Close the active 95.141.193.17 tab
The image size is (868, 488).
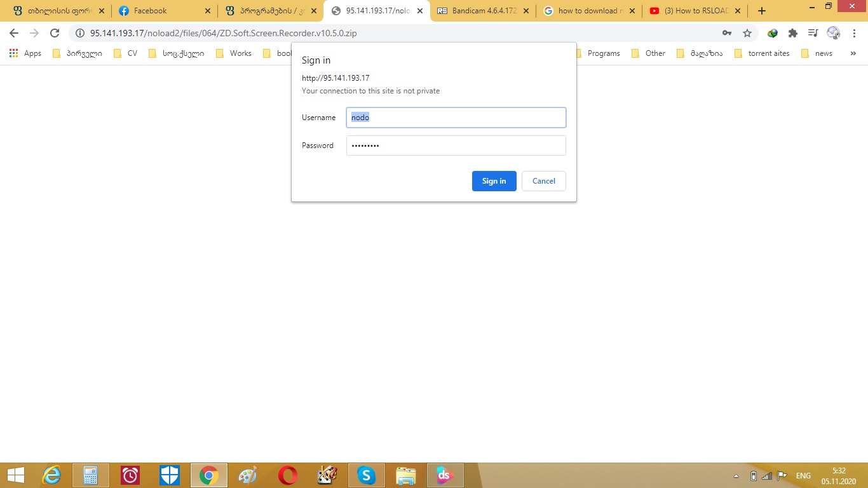419,11
